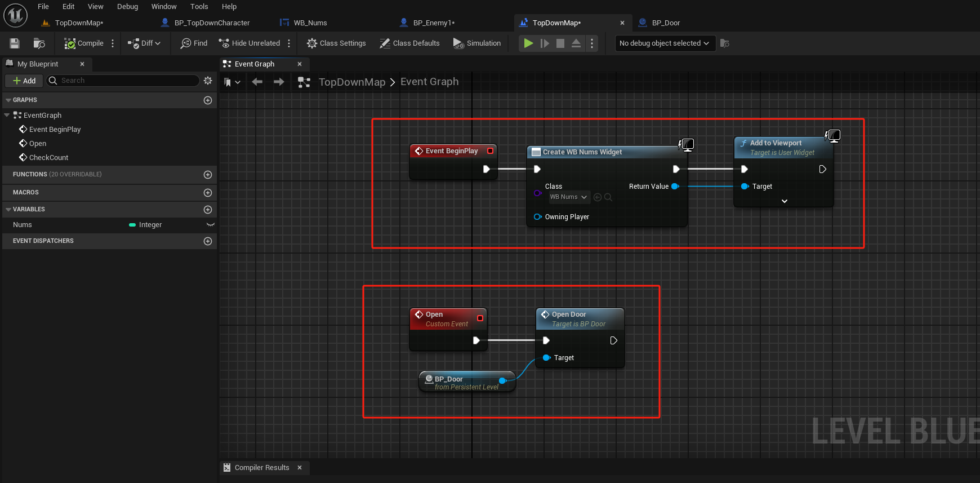Compile the blueprint

[84, 43]
